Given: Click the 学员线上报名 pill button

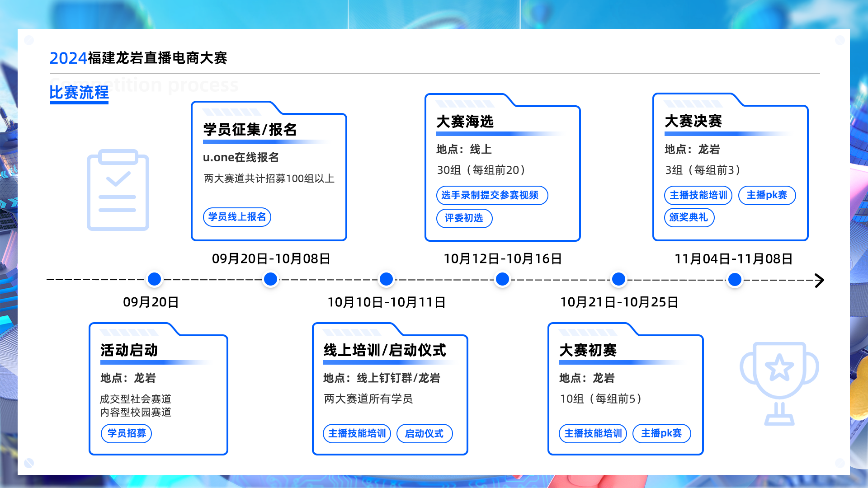Looking at the screenshot, I should pyautogui.click(x=237, y=217).
